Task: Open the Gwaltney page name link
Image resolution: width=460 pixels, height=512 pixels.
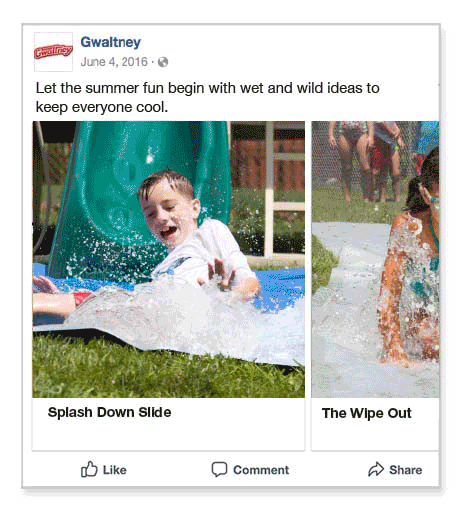Action: coord(111,42)
